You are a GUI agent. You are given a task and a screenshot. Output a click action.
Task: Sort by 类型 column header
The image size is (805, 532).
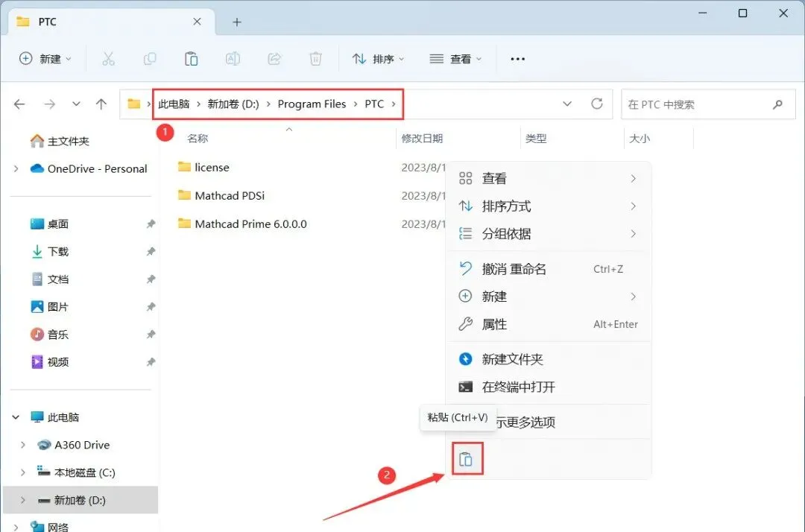tap(536, 139)
